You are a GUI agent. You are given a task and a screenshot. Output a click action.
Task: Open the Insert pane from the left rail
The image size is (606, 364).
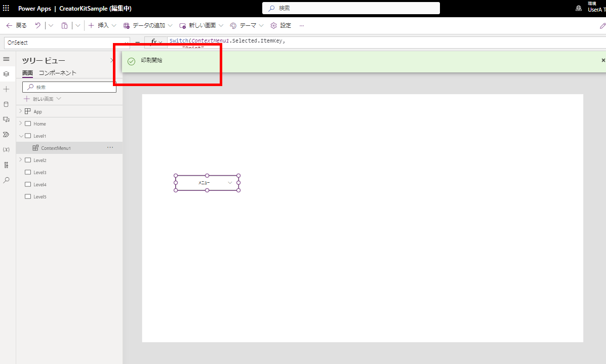[x=7, y=89]
